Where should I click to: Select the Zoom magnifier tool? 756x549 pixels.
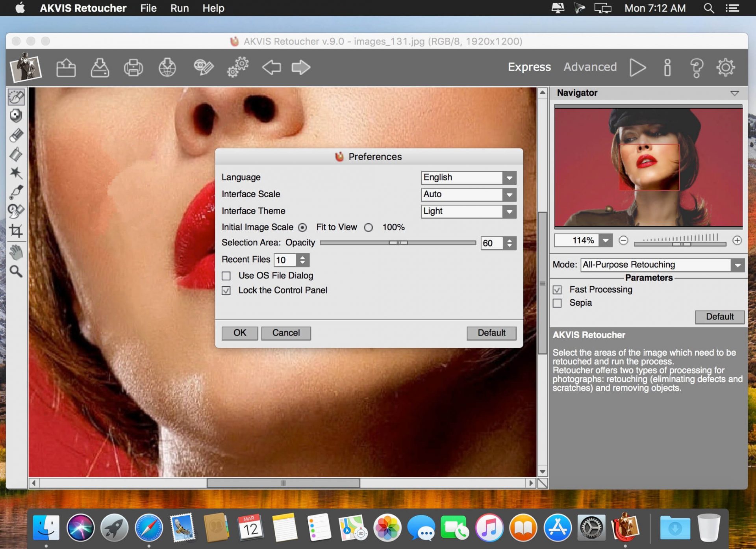click(x=16, y=271)
